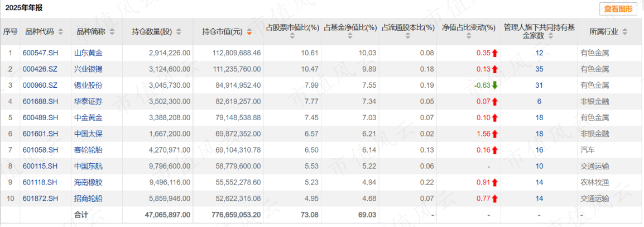Open stock code 600547.SH
Viewport: 644px width, 227px height.
(40, 53)
